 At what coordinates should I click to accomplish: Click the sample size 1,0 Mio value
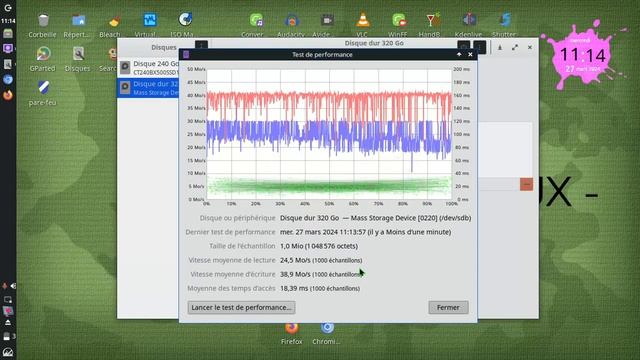(x=319, y=246)
